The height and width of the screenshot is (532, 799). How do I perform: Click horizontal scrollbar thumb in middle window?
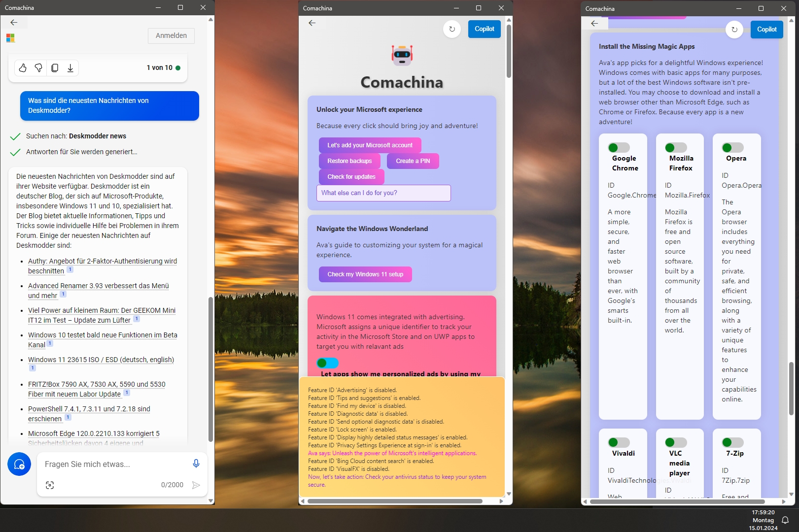pos(395,501)
